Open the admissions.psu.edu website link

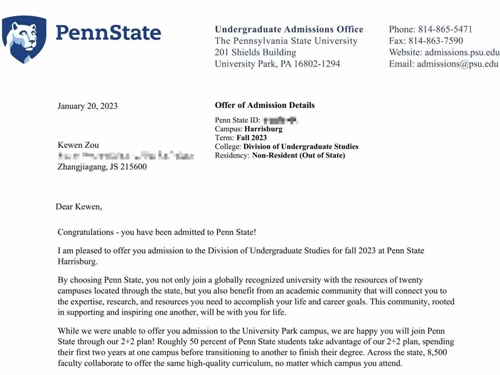[462, 52]
